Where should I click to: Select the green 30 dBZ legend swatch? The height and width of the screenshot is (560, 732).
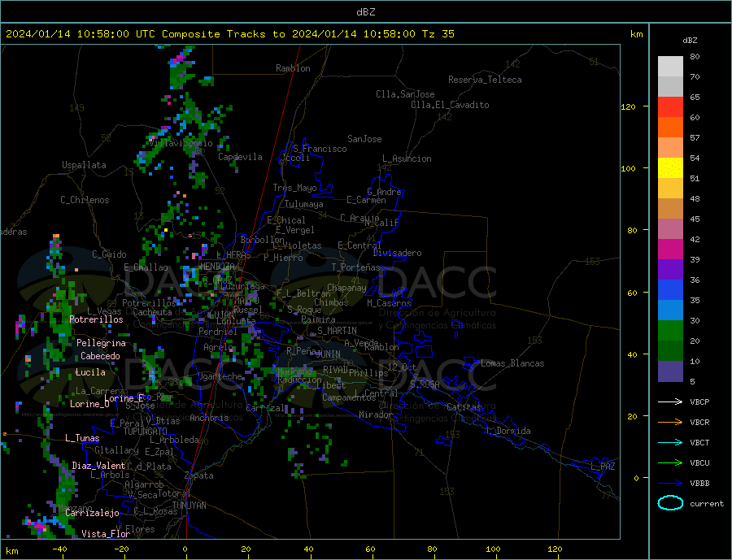coord(670,331)
